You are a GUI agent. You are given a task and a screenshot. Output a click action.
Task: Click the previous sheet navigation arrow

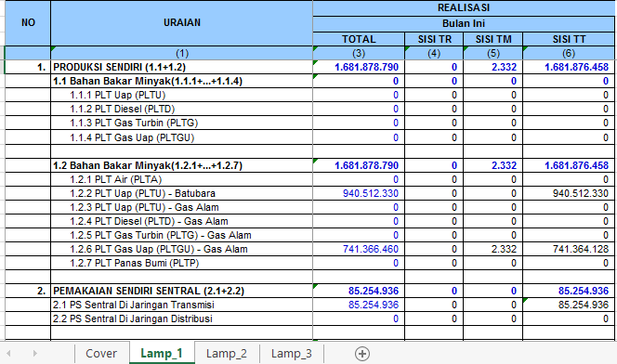tap(8, 354)
